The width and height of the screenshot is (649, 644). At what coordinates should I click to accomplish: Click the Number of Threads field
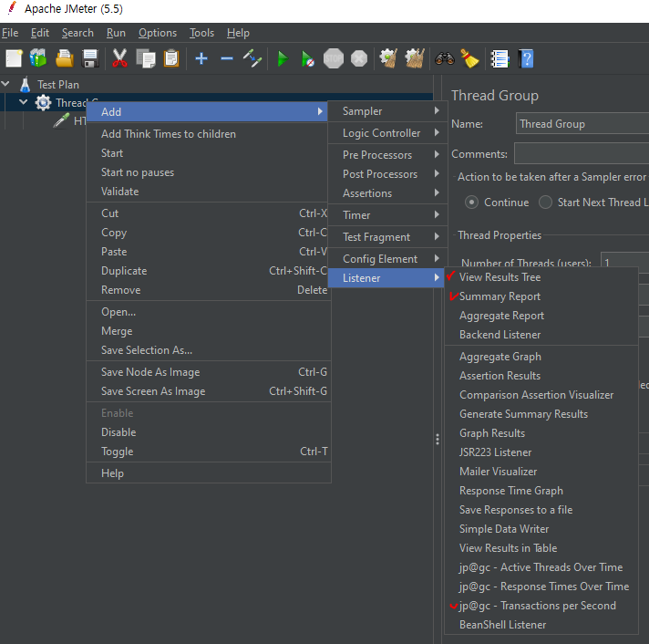pyautogui.click(x=624, y=261)
